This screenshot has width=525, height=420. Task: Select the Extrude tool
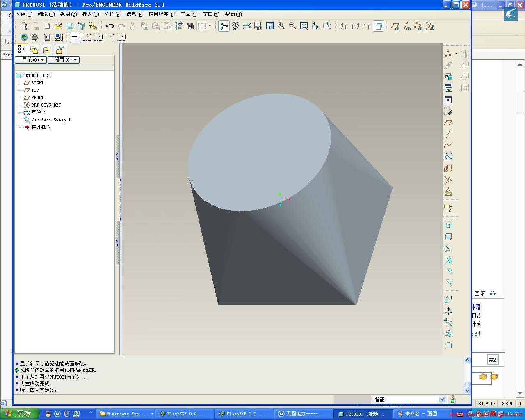point(448,299)
